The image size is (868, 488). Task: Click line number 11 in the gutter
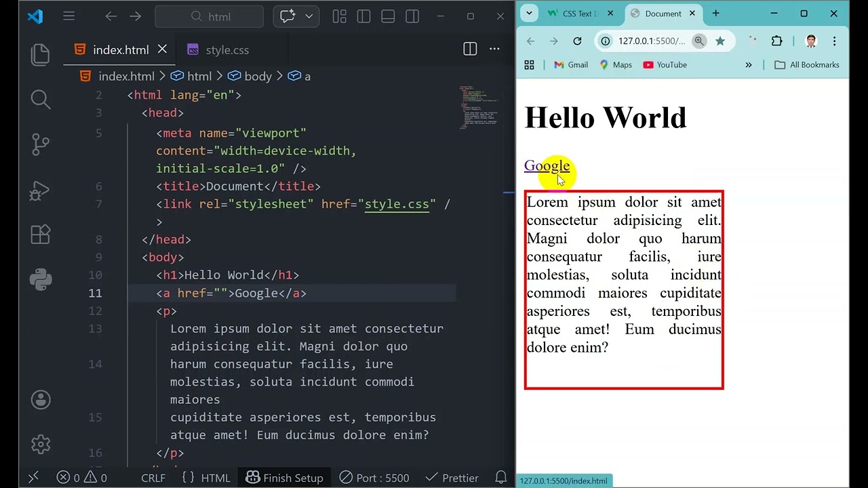[95, 293]
